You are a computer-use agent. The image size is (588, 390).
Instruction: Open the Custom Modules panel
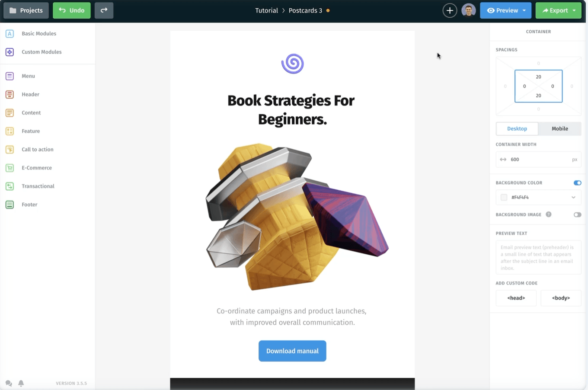point(41,52)
